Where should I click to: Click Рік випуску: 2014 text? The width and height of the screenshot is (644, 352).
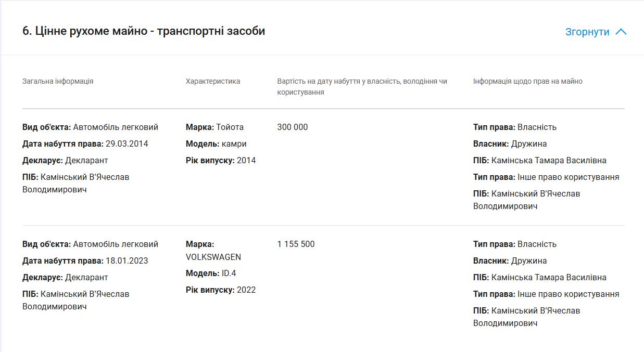coord(221,160)
